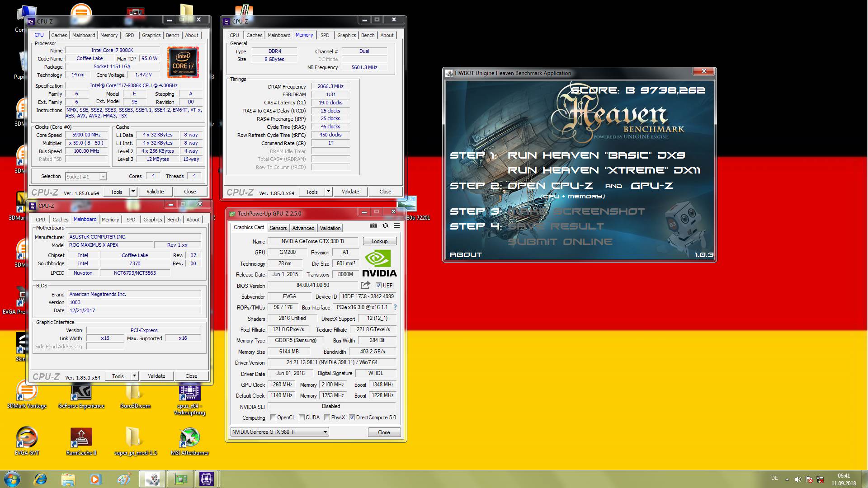The height and width of the screenshot is (488, 868).
Task: Toggle the PhysX checkbox
Action: coord(327,418)
